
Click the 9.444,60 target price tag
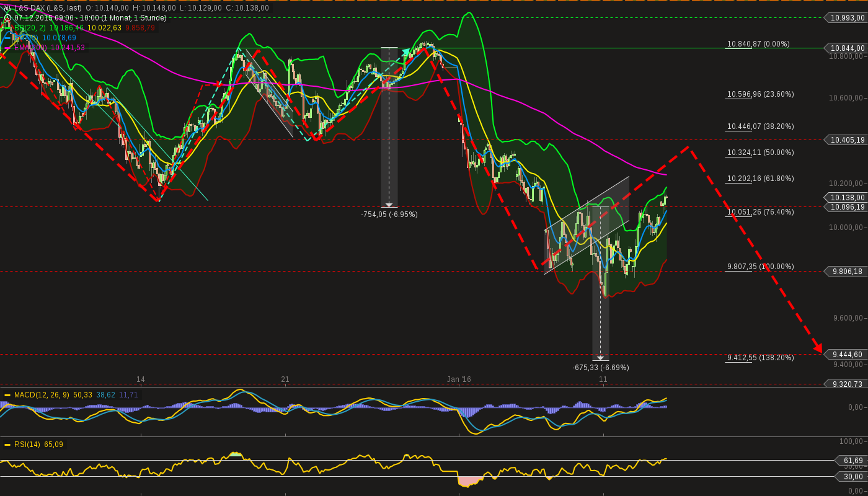[x=844, y=355]
